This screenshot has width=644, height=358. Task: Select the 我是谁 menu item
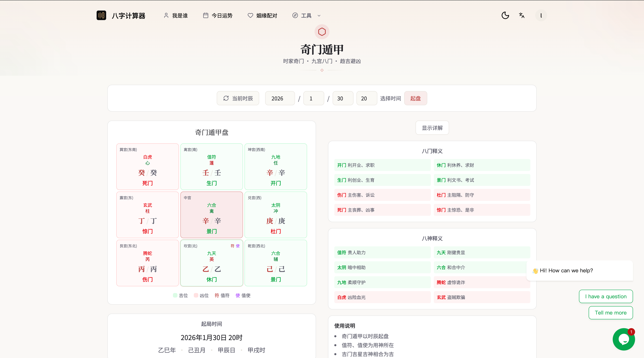tap(179, 15)
